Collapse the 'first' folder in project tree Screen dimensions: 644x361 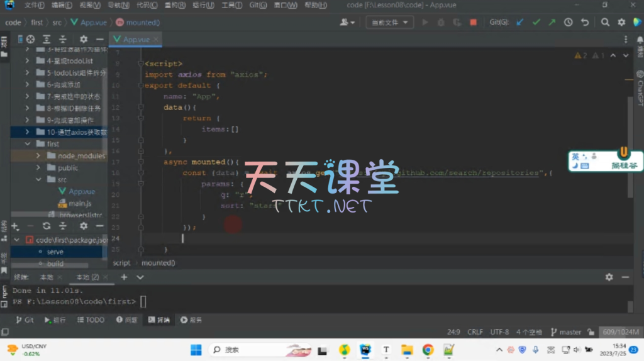click(28, 144)
